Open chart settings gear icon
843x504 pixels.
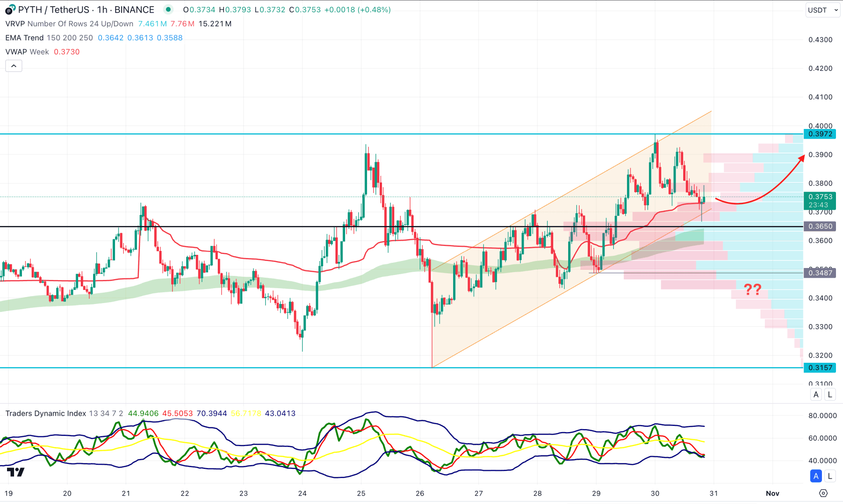[823, 493]
